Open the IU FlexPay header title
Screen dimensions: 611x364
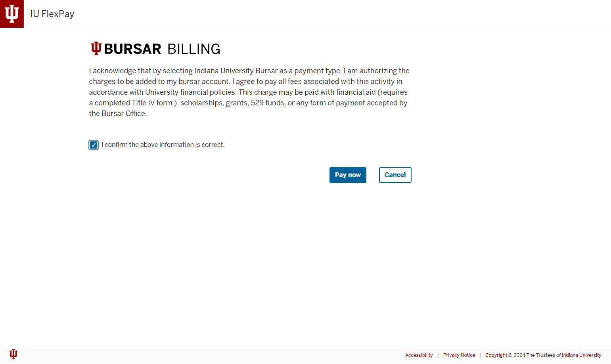click(x=52, y=14)
